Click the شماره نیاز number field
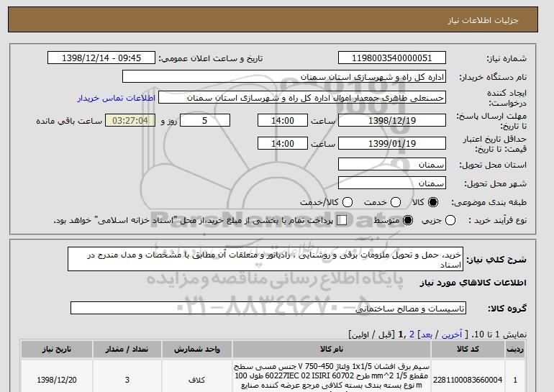Viewport: 554px width, 392px height. 392,58
